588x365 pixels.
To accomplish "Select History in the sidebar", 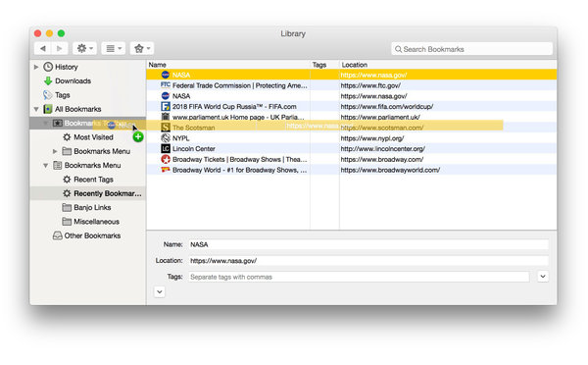I will (x=67, y=67).
